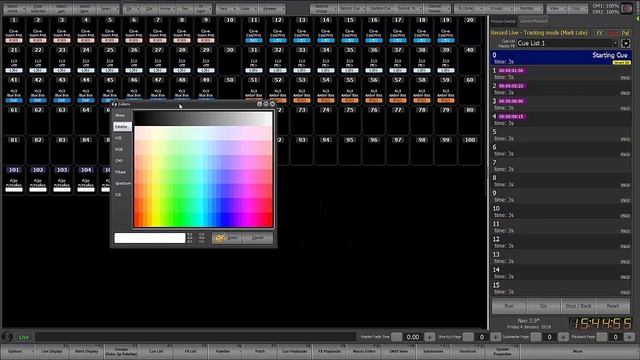The image size is (640, 360).
Task: Click the command line input bar
Action: (196, 337)
